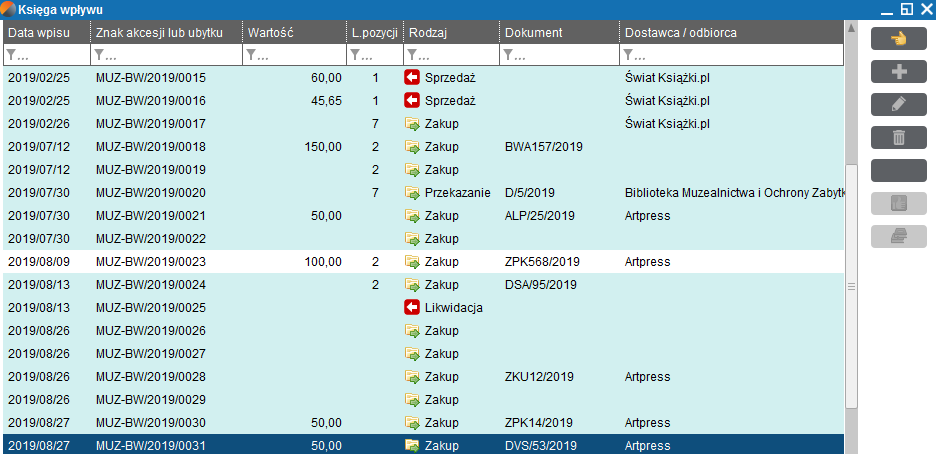Click the scroll up arrow of table
The image size is (936, 454).
(852, 27)
